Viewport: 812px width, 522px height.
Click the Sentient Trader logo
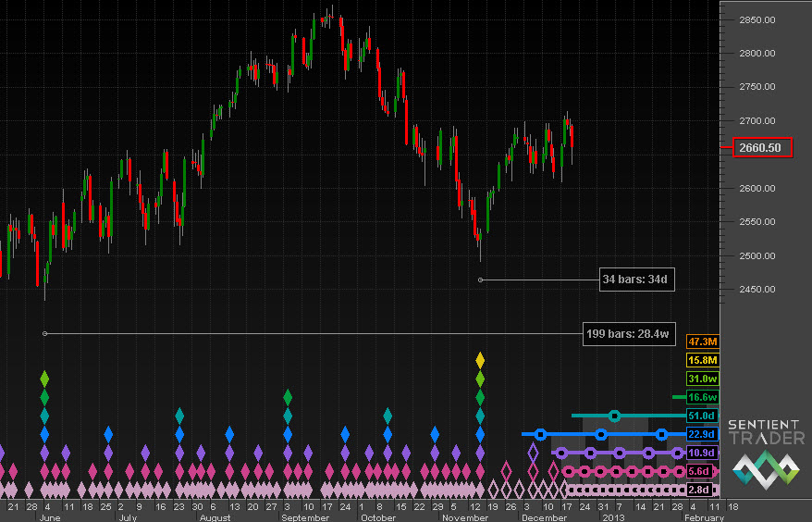[766, 454]
